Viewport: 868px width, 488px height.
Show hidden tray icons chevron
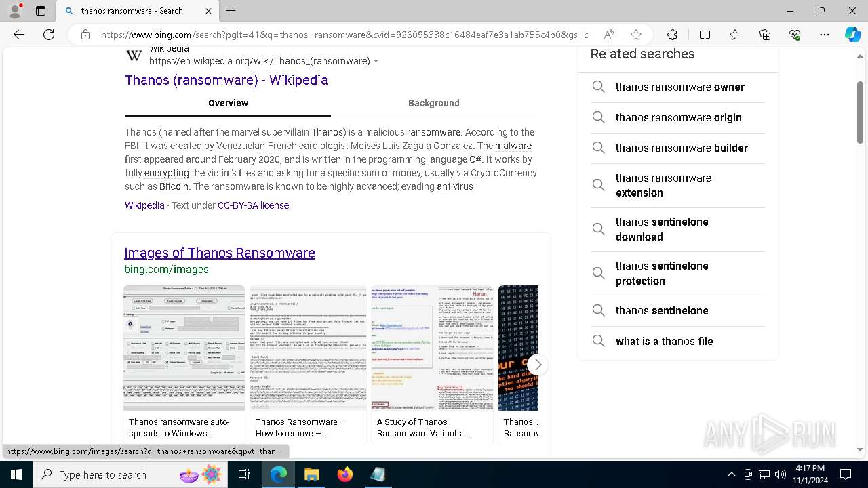tap(731, 474)
